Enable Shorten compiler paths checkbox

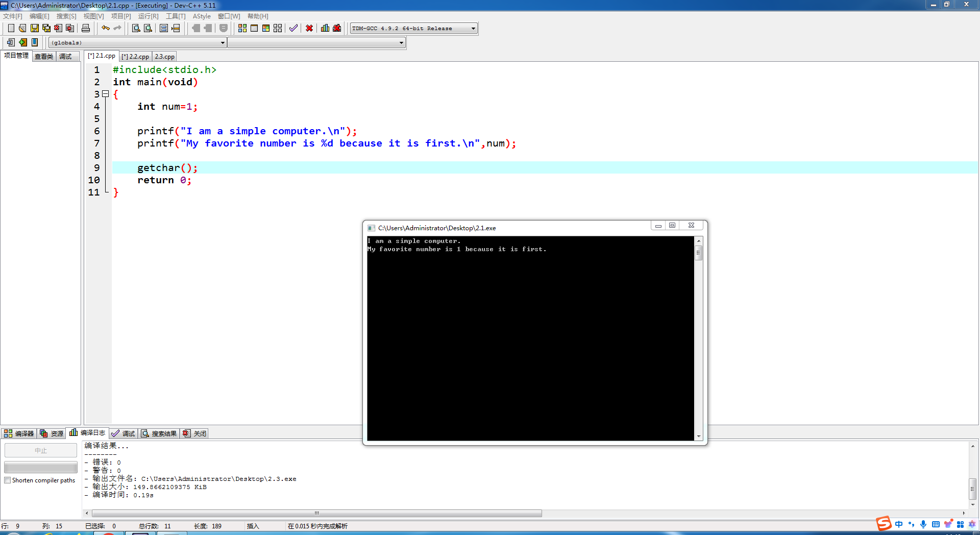click(x=8, y=480)
